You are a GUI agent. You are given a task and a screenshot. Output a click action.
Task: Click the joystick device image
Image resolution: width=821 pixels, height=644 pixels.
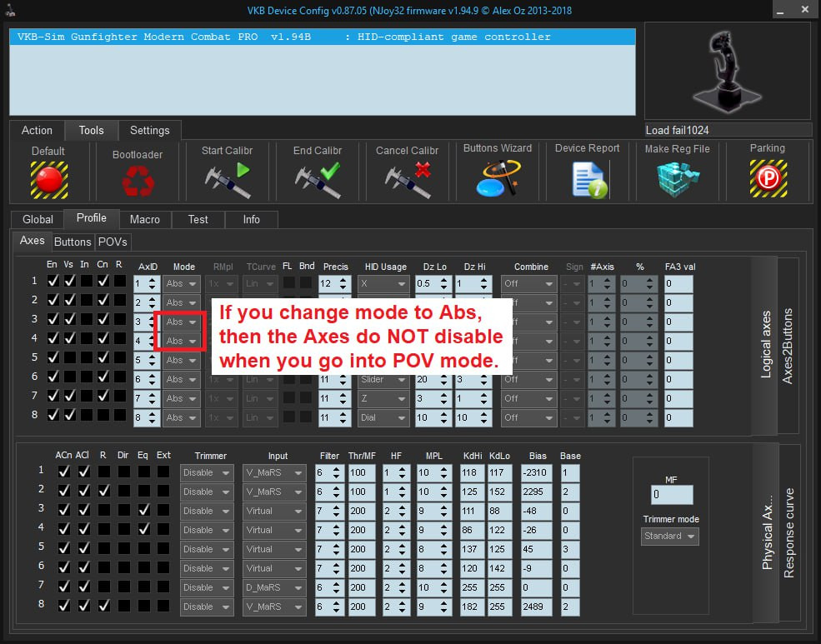(728, 71)
